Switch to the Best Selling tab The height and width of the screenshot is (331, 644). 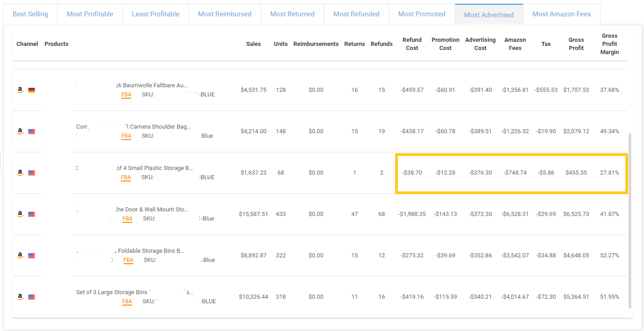30,14
